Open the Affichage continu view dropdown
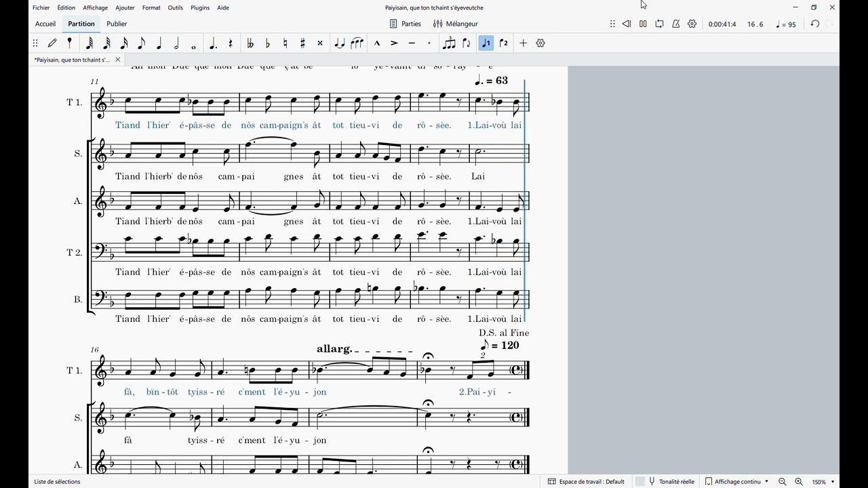868x488 pixels. [x=737, y=482]
